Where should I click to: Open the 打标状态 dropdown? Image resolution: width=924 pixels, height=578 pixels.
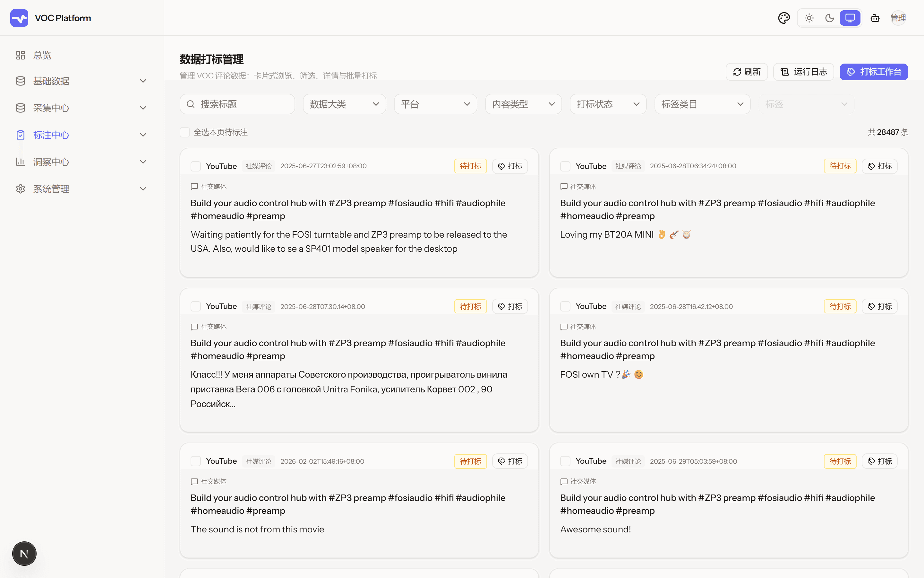[608, 104]
